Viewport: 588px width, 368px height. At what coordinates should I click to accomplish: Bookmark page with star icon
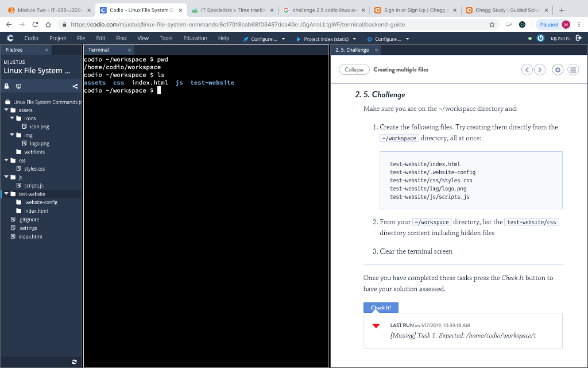492,24
